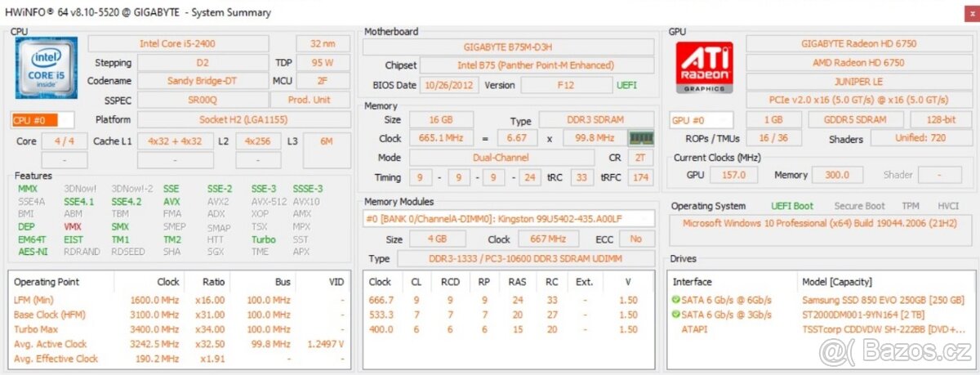Image resolution: width=980 pixels, height=375 pixels.
Task: Click the Socket H2 (LGA1155) platform field
Action: pyautogui.click(x=243, y=119)
